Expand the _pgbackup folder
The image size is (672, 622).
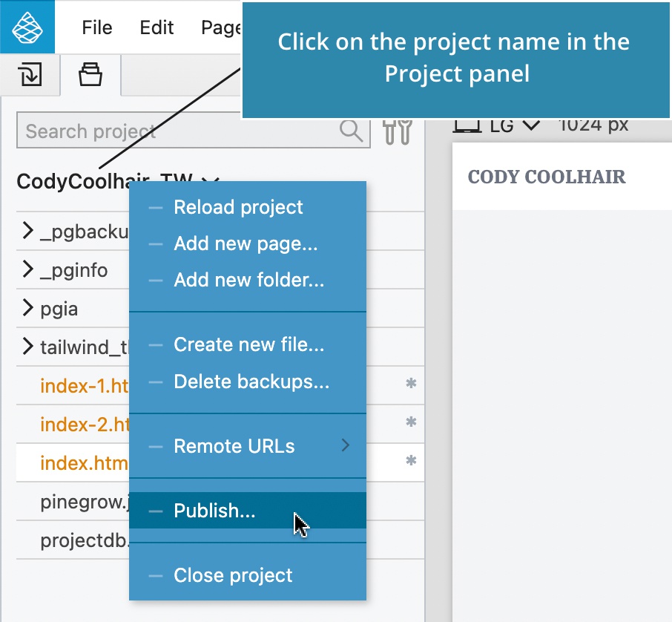[x=28, y=231]
